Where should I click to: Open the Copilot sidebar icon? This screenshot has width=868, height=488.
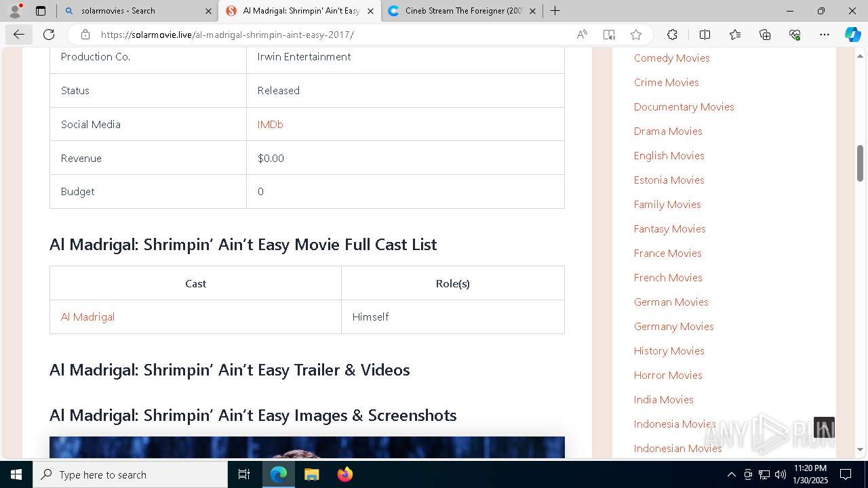point(852,35)
